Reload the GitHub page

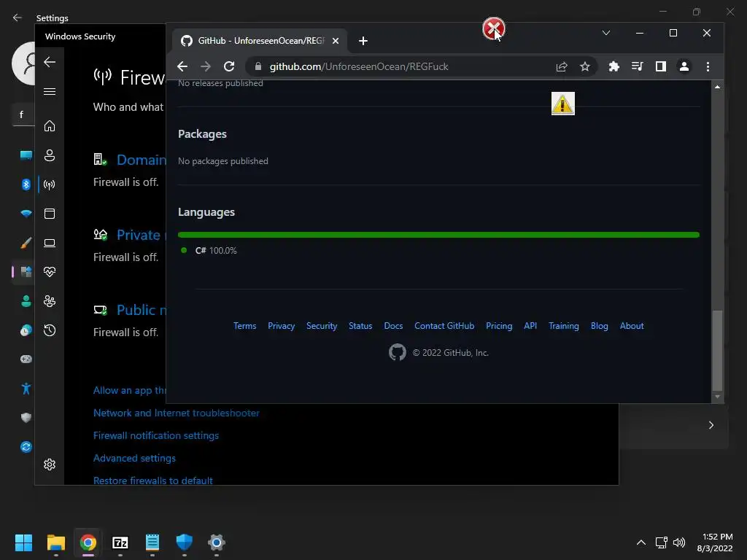click(229, 66)
